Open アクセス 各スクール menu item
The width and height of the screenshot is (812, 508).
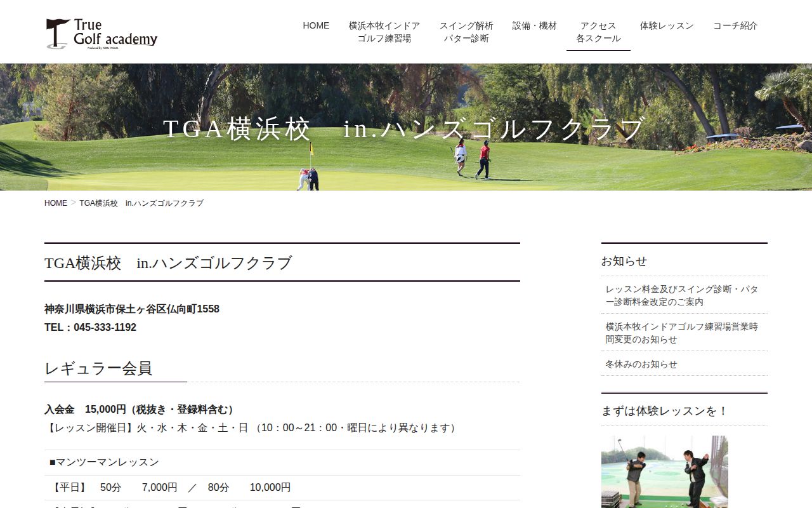pos(598,32)
